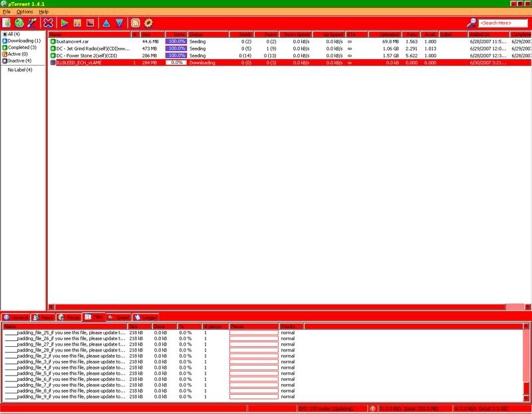Click the search magnifier icon

click(x=471, y=23)
